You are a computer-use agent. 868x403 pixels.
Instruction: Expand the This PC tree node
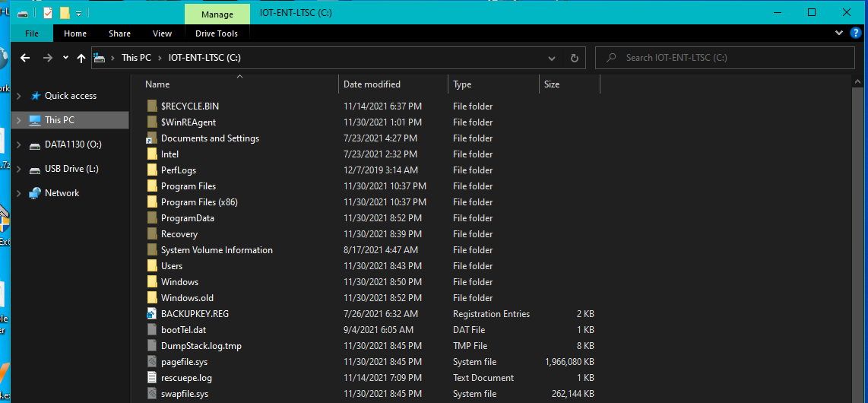coord(19,119)
